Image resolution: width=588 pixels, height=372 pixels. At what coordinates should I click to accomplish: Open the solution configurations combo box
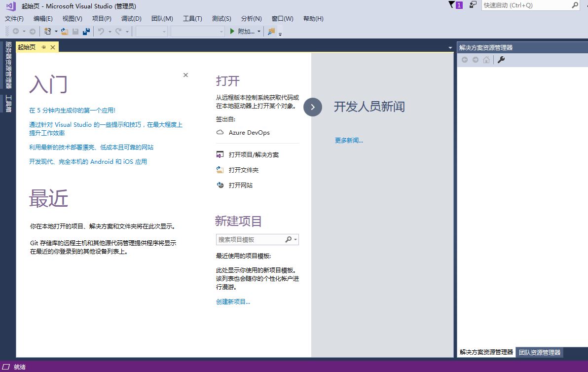[x=151, y=32]
